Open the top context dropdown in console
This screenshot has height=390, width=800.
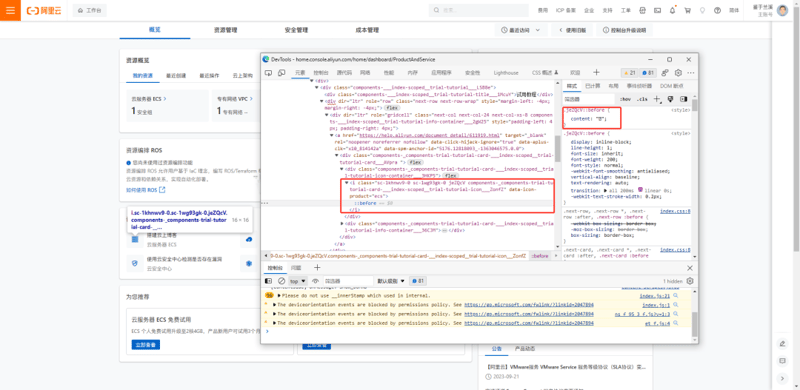coord(298,281)
